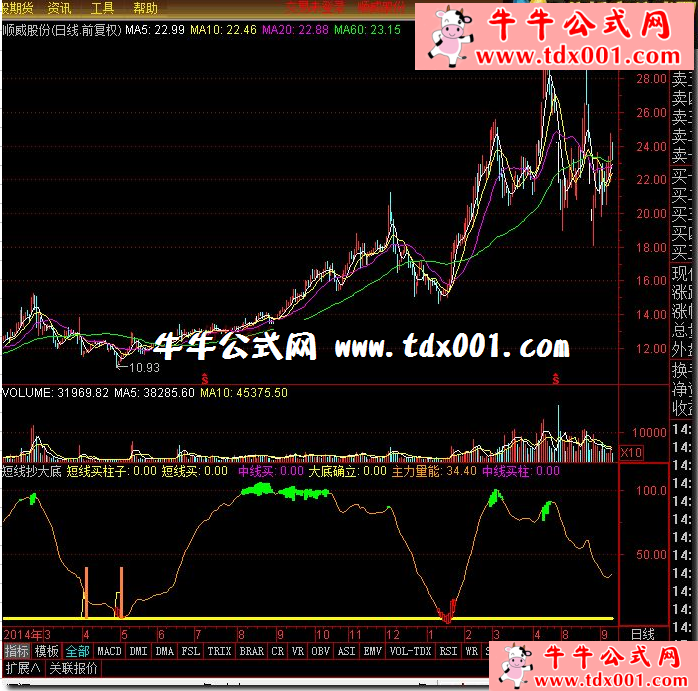The height and width of the screenshot is (691, 698).
Task: Click month 8 marker after 2014年 on time axis
Action: (241, 634)
